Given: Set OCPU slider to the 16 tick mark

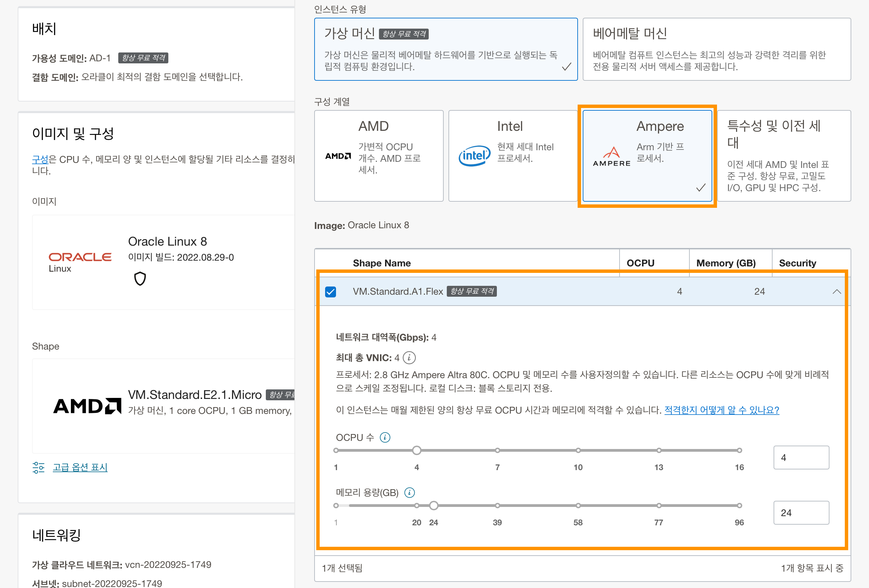Looking at the screenshot, I should click(739, 450).
